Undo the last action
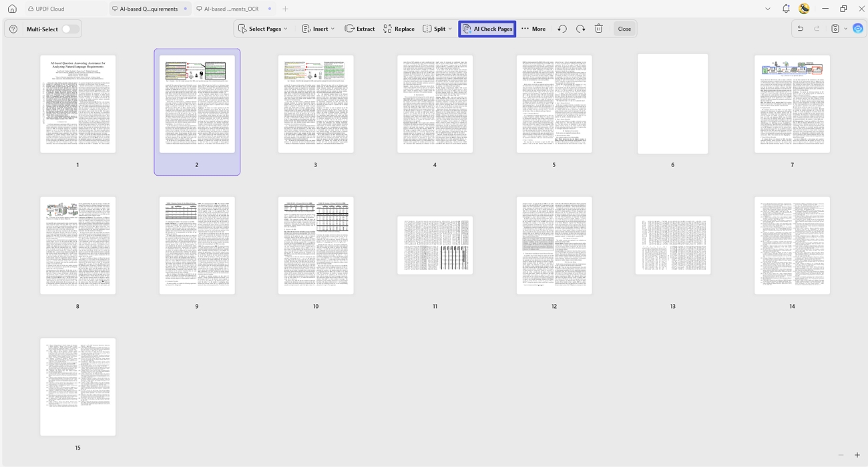 click(800, 29)
